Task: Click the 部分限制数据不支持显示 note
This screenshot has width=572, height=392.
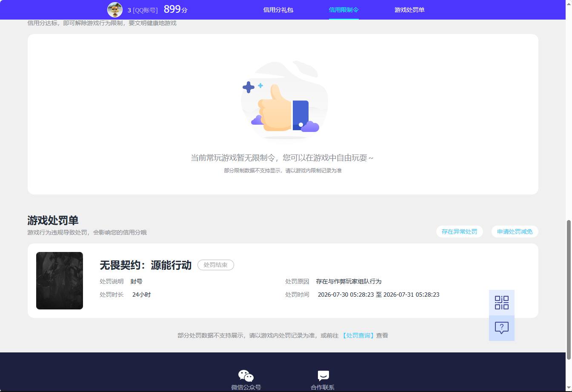Action: tap(283, 171)
